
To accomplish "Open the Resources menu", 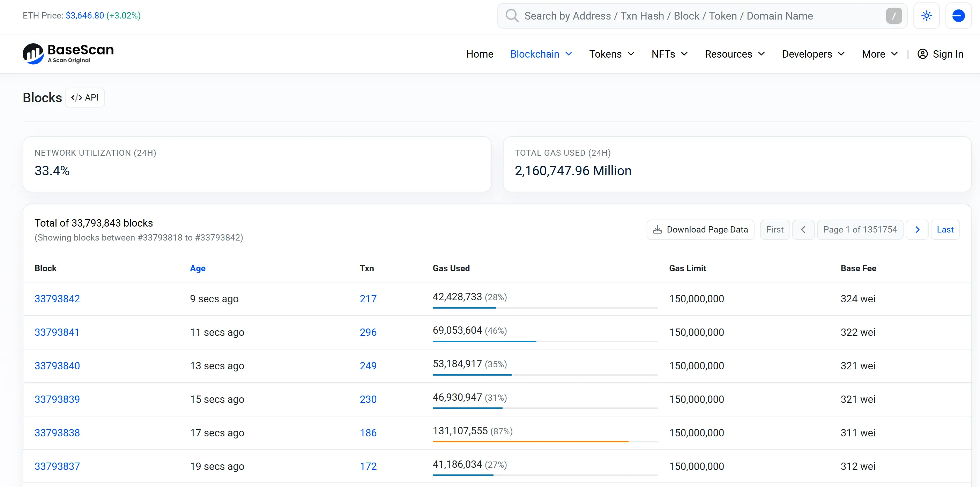I will pyautogui.click(x=735, y=54).
